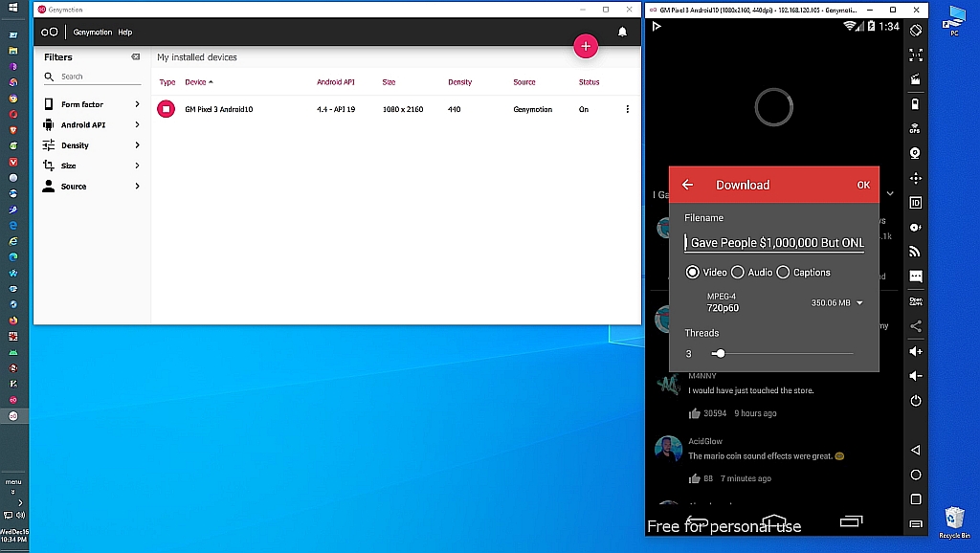Expand the video description chevron
Screen dimensions: 980x553
pyautogui.click(x=890, y=193)
